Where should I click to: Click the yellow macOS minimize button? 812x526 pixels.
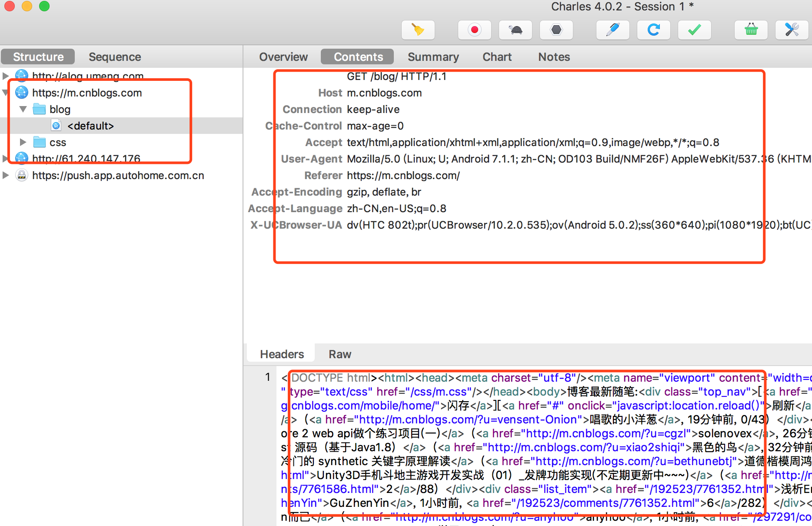pos(27,6)
